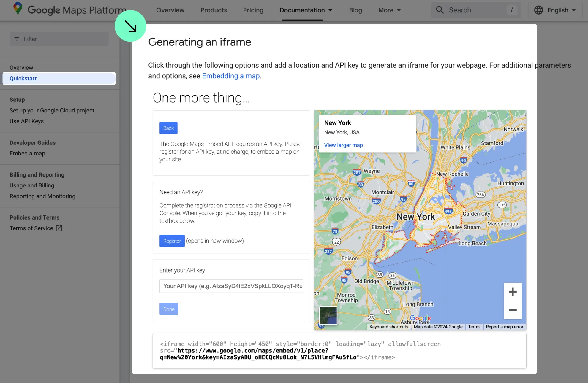Click the slash shortcut key in search
This screenshot has height=383, width=588.
512,10
